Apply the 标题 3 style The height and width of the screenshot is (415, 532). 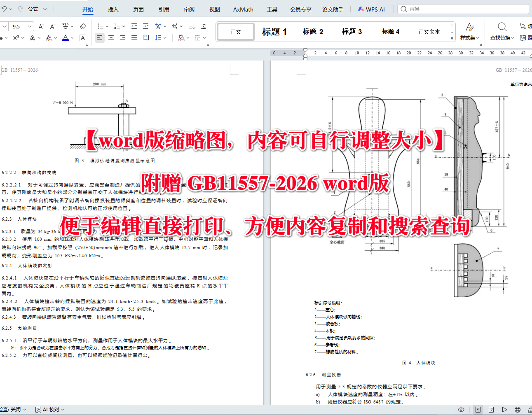352,32
